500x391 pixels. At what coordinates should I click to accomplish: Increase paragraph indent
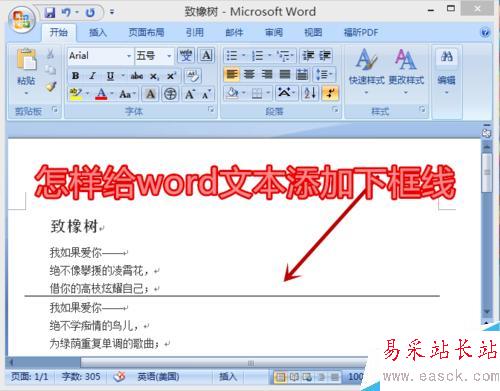coord(325,56)
